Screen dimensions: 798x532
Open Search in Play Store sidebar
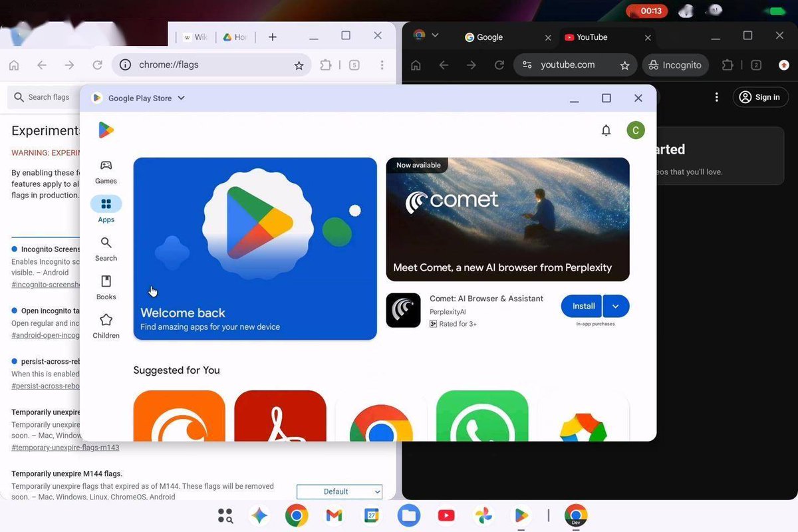click(106, 249)
